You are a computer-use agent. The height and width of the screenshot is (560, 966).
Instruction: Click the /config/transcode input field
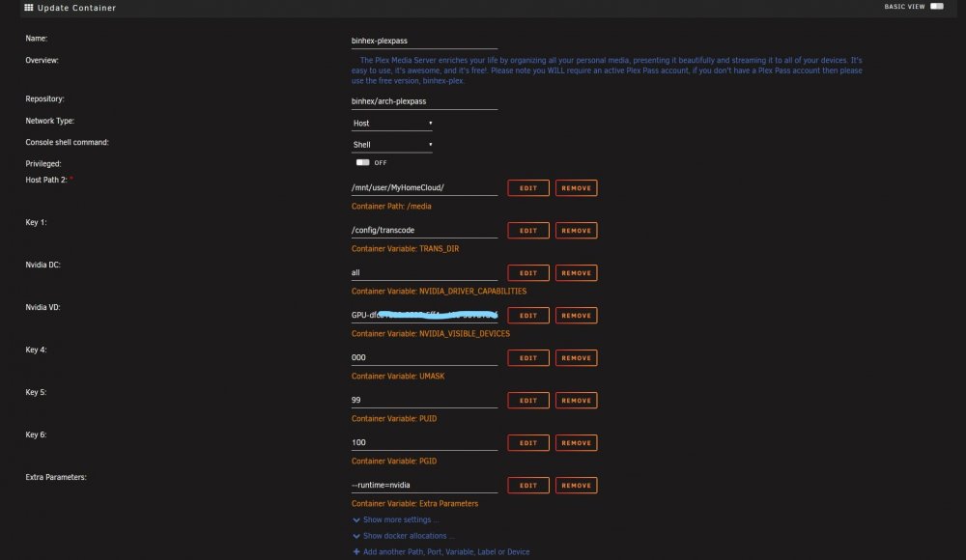424,231
